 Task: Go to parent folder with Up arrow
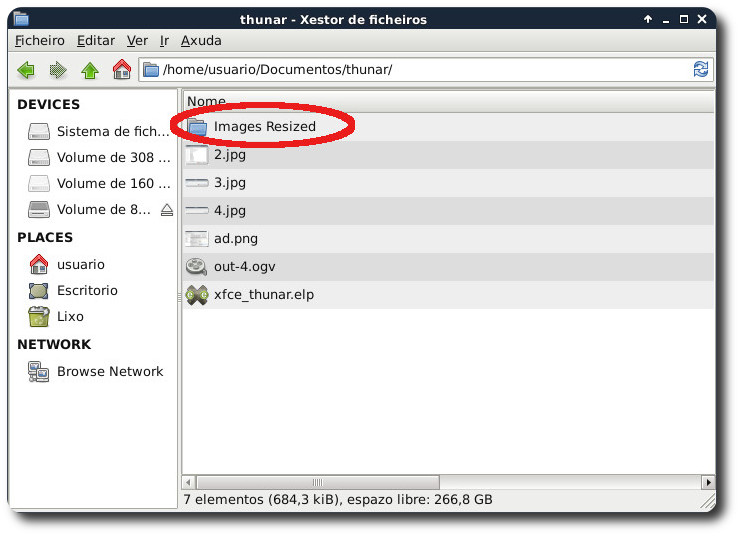(90, 70)
